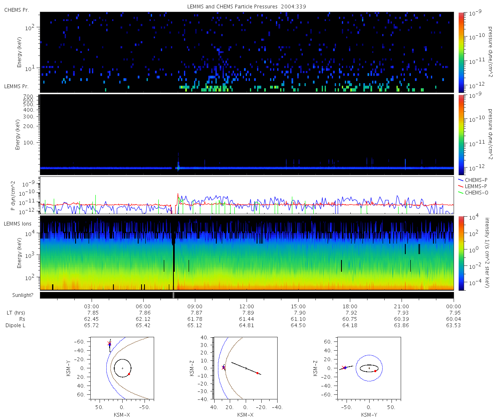
Task: Click the 18:00 time axis tick
Action: coord(350,306)
